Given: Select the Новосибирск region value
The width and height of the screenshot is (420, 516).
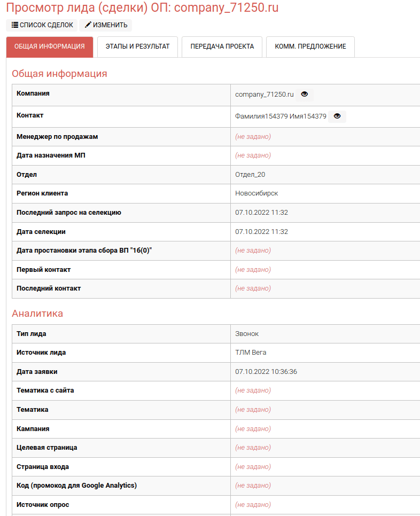Looking at the screenshot, I should (256, 193).
